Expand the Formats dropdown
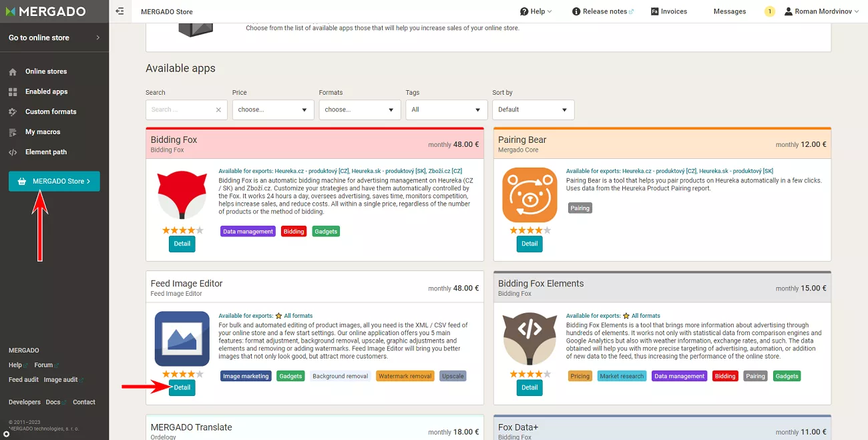868x440 pixels. (360, 109)
